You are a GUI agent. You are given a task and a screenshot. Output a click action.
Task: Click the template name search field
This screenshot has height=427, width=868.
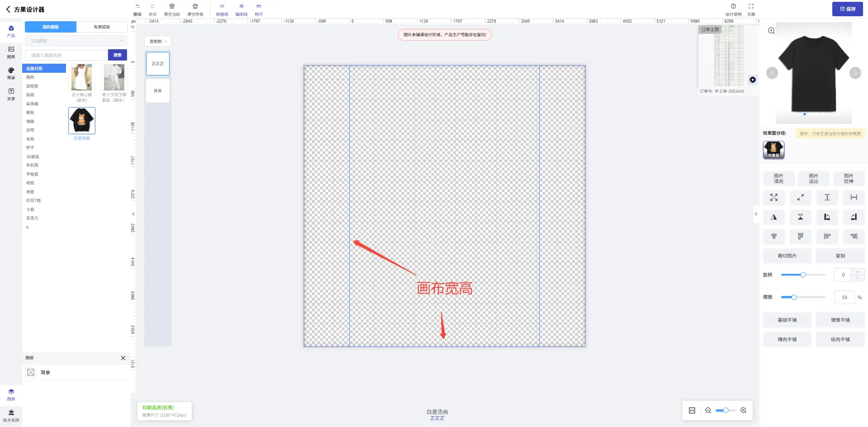click(x=66, y=55)
